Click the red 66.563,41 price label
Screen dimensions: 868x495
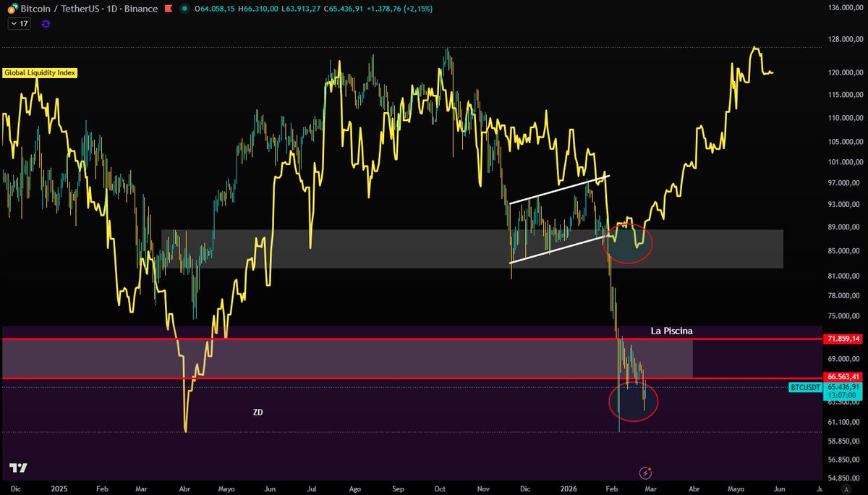point(844,376)
